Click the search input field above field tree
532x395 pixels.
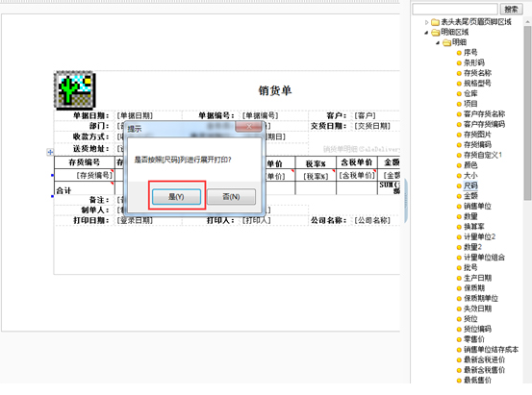455,10
